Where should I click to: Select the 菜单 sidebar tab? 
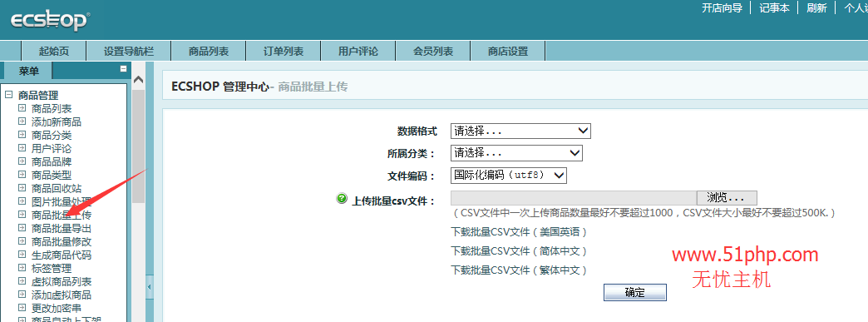point(28,71)
